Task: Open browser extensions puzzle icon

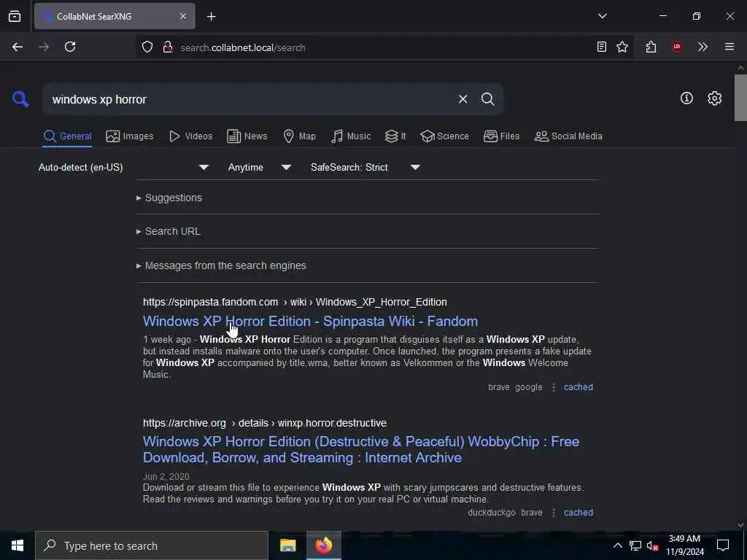Action: click(x=651, y=47)
